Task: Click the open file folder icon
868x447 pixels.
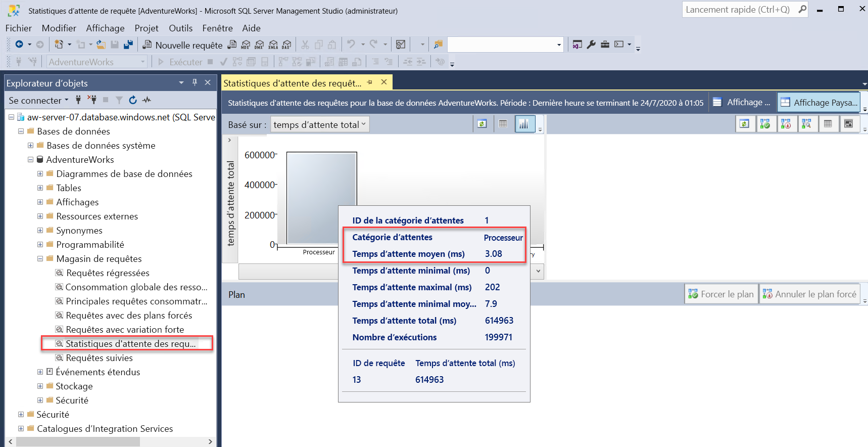Action: 101,44
